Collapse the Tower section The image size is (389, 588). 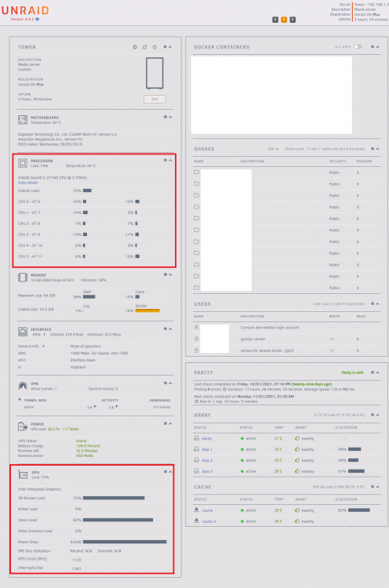coord(170,47)
